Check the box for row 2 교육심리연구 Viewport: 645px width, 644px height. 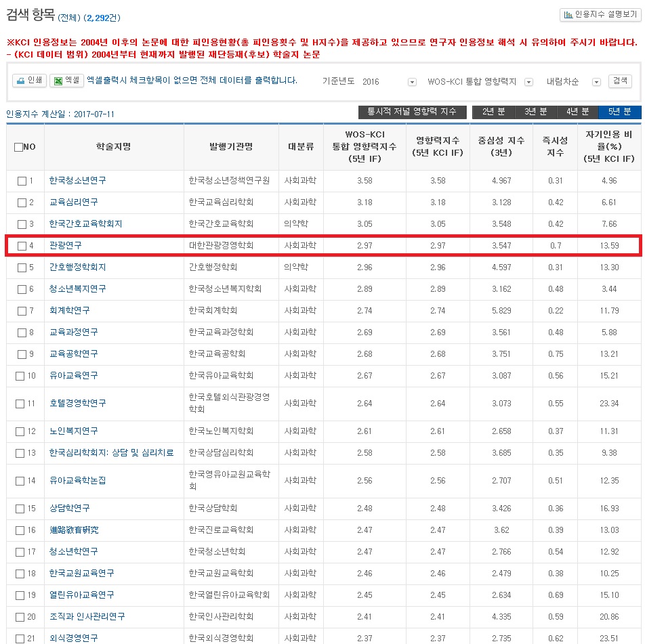(22, 202)
